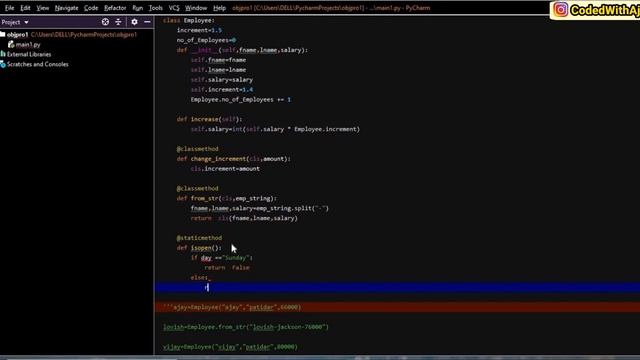Open the VCS menu

174,8
